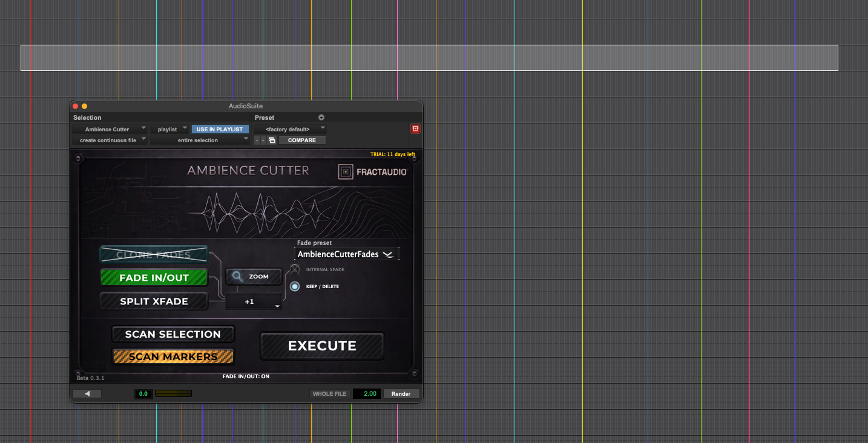This screenshot has height=443, width=868.
Task: Click the previous preset minus button
Action: click(x=257, y=140)
